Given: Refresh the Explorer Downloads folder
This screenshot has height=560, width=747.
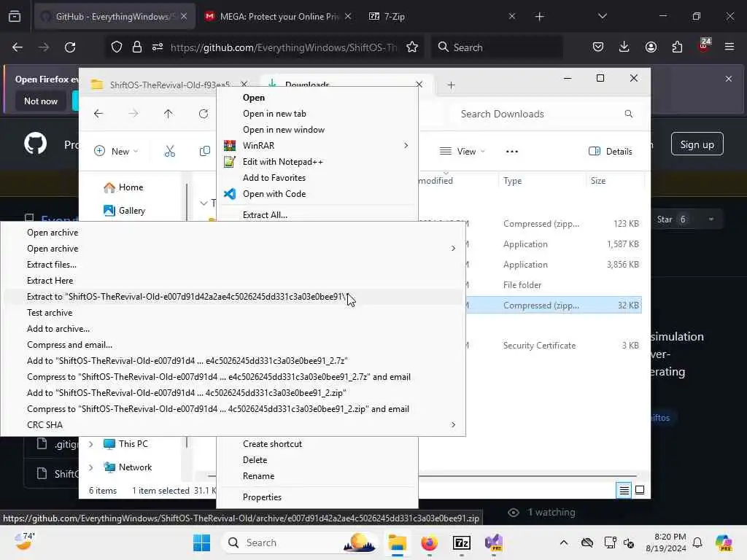Looking at the screenshot, I should [204, 114].
